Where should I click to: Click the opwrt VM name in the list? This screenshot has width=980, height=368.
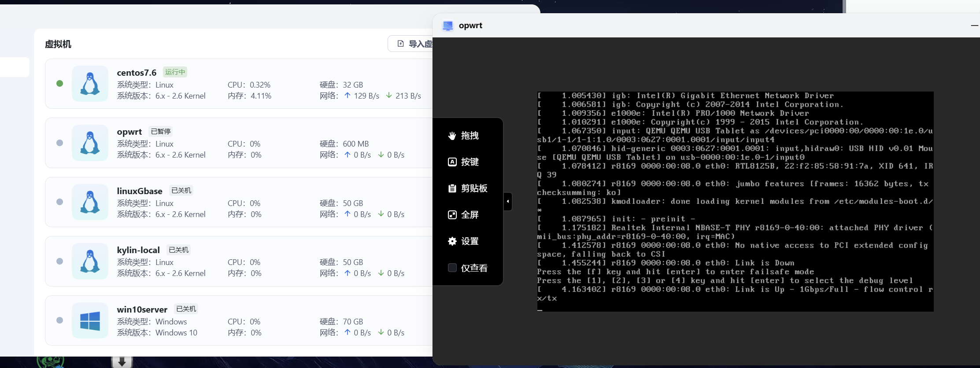click(129, 132)
